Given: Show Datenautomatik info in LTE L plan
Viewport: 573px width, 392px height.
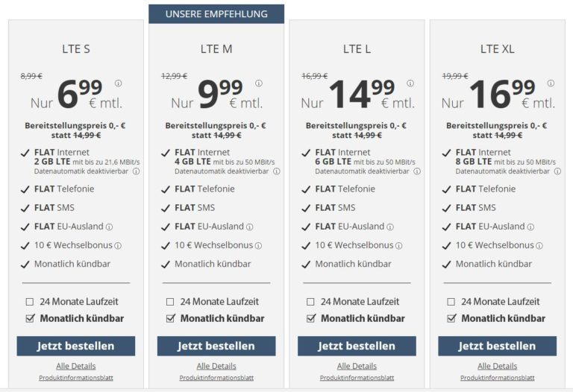Looking at the screenshot, I should (x=417, y=171).
